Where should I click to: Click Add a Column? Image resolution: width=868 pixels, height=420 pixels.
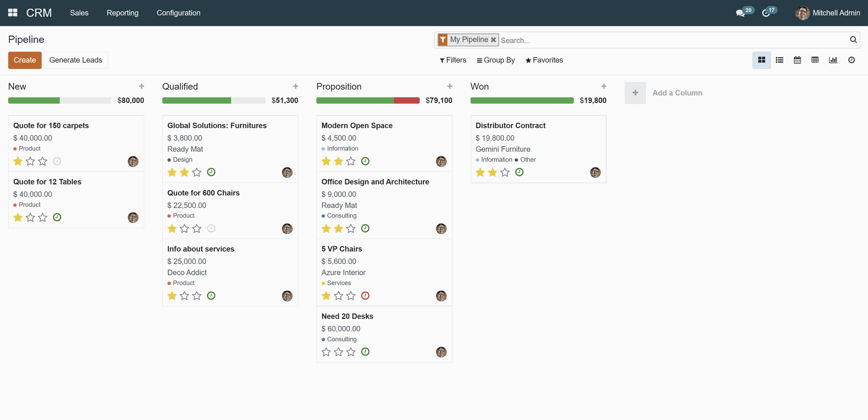[664, 93]
